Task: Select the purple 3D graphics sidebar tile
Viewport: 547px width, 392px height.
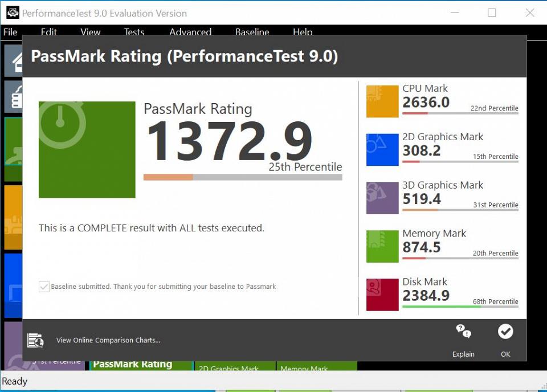Action: pyautogui.click(x=14, y=345)
